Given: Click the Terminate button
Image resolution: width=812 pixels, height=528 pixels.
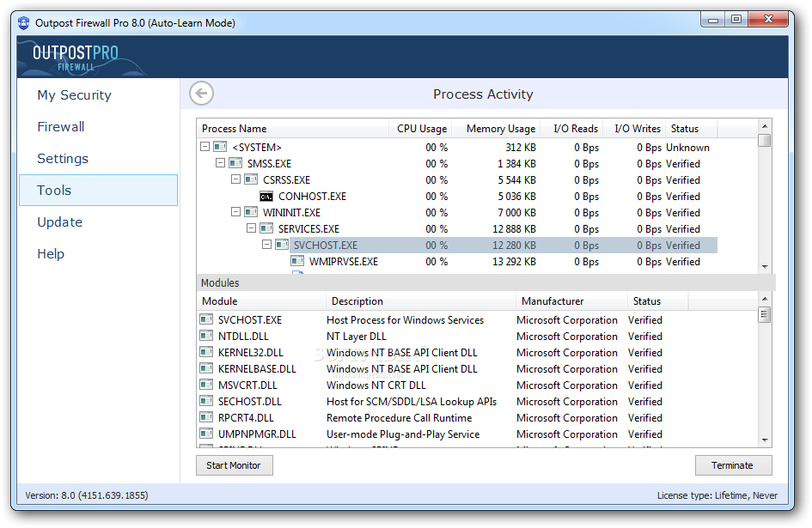Looking at the screenshot, I should [733, 465].
